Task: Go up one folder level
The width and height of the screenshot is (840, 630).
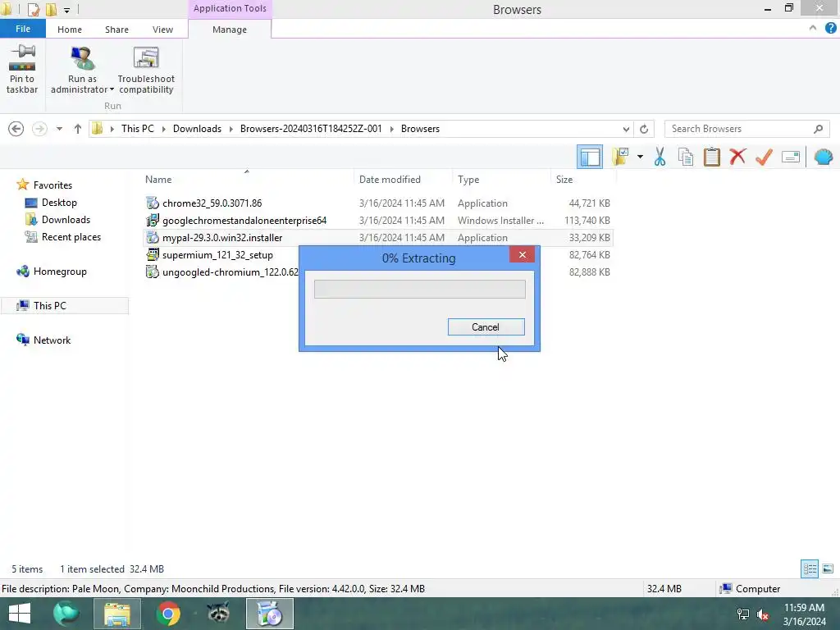Action: 78,129
